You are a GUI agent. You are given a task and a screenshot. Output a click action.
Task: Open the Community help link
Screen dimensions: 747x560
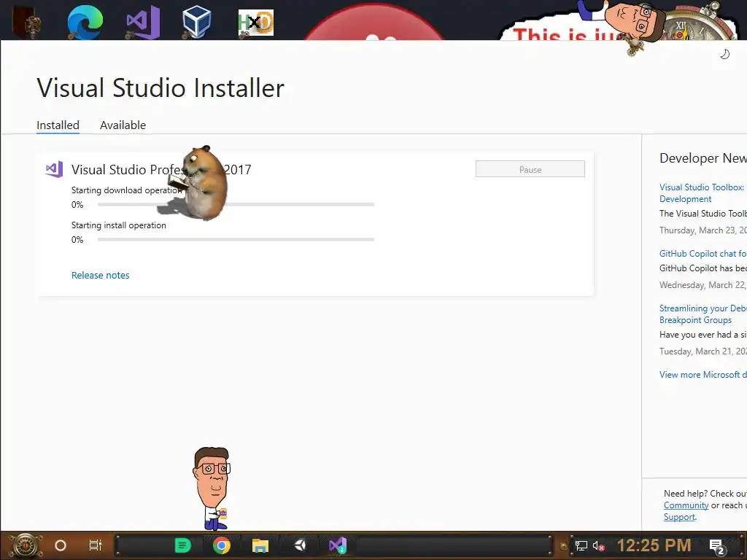686,505
